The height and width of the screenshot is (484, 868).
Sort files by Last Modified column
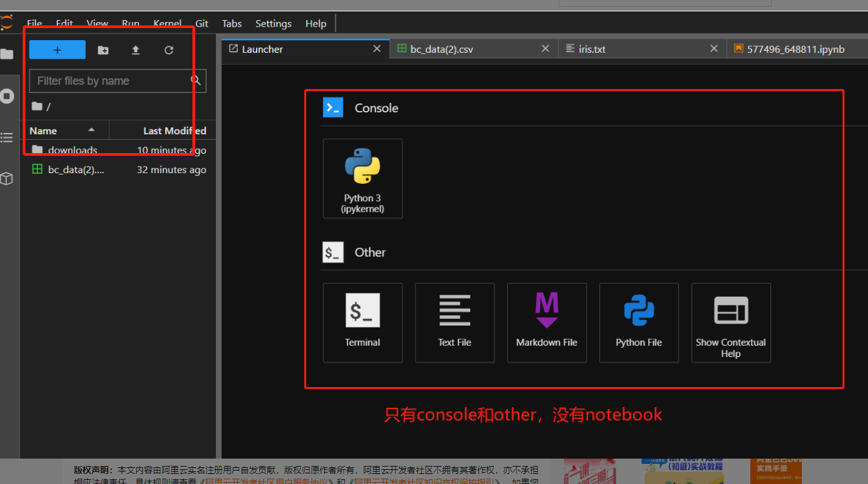click(x=162, y=130)
